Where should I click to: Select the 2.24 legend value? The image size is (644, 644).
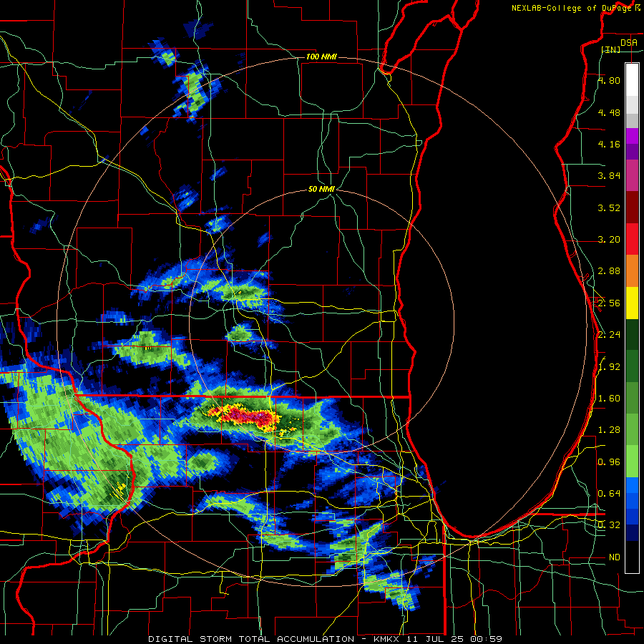point(609,335)
